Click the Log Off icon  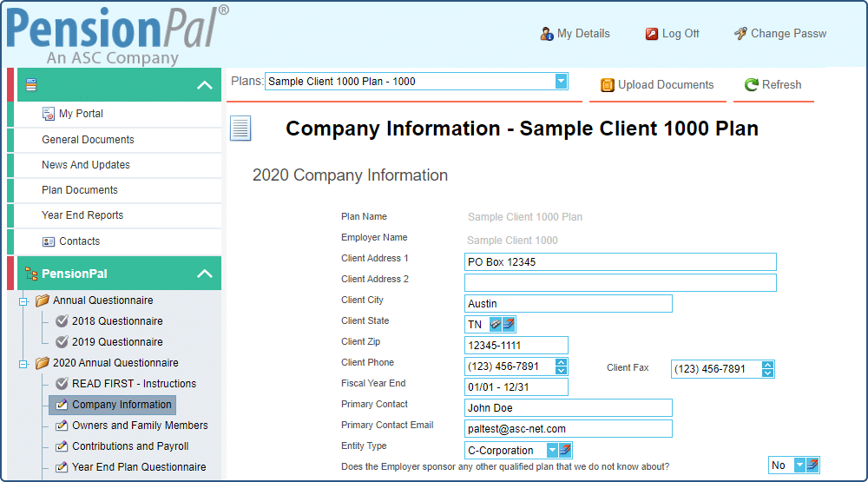[652, 34]
